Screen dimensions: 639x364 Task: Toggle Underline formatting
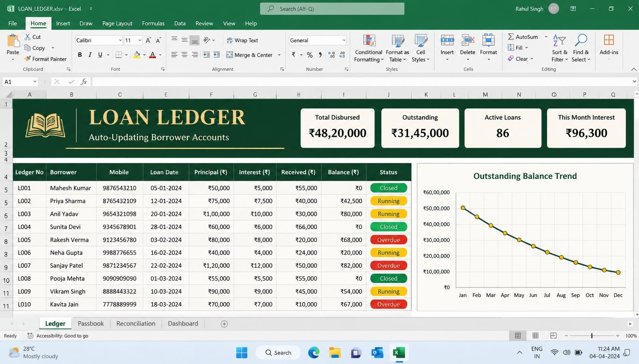pos(100,55)
